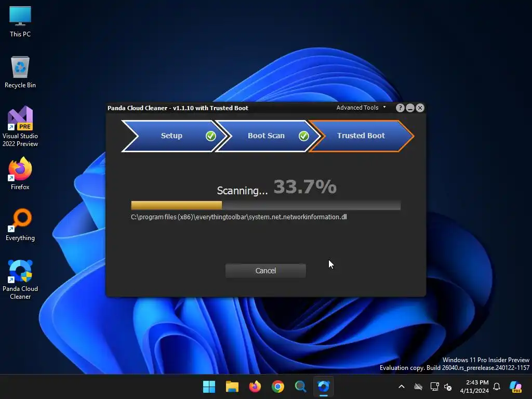Open the clock showing 2:43 PM
The image size is (532, 399).
(x=474, y=387)
